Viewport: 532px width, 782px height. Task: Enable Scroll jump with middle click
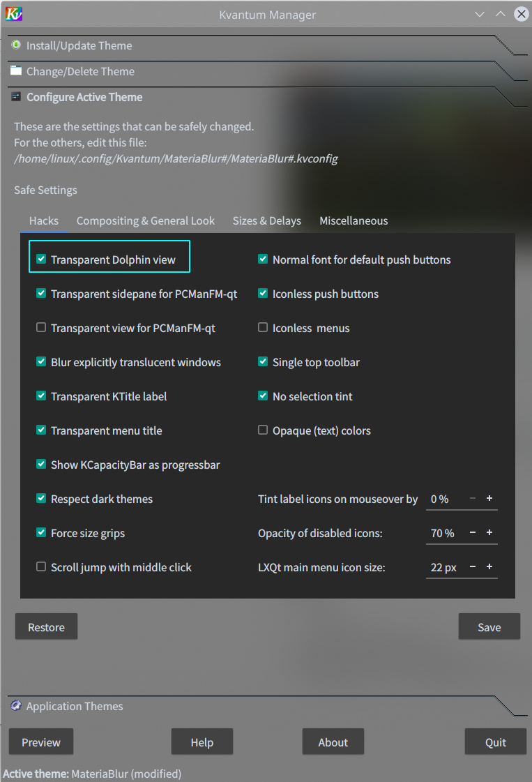(x=41, y=567)
